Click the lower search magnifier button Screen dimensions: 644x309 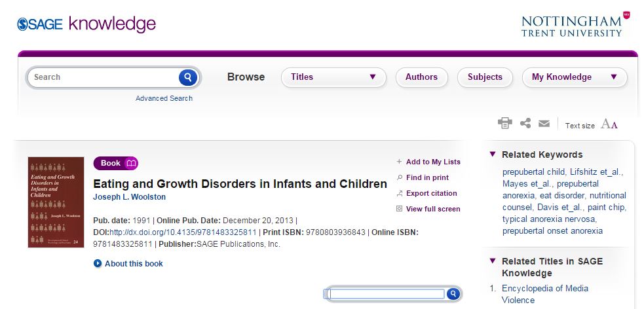(452, 294)
